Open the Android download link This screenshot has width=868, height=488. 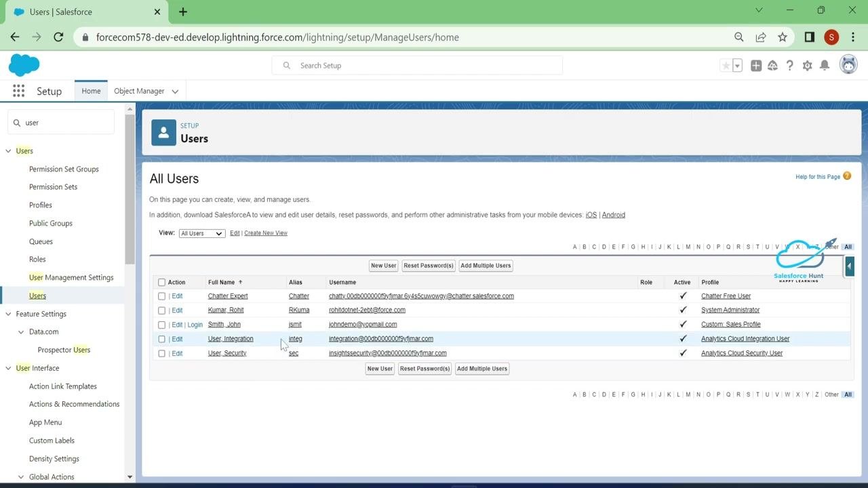point(614,215)
